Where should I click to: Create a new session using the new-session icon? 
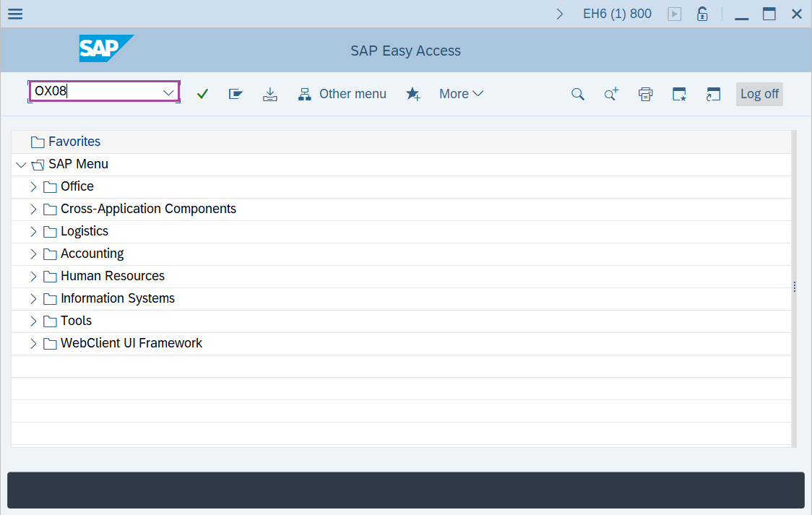click(x=713, y=93)
